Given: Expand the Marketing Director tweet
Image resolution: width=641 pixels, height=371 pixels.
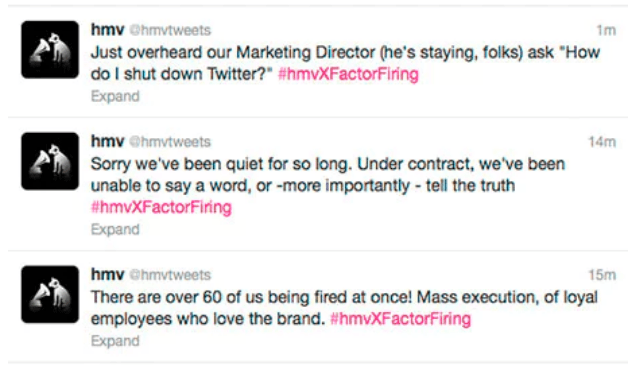Looking at the screenshot, I should pos(115,96).
